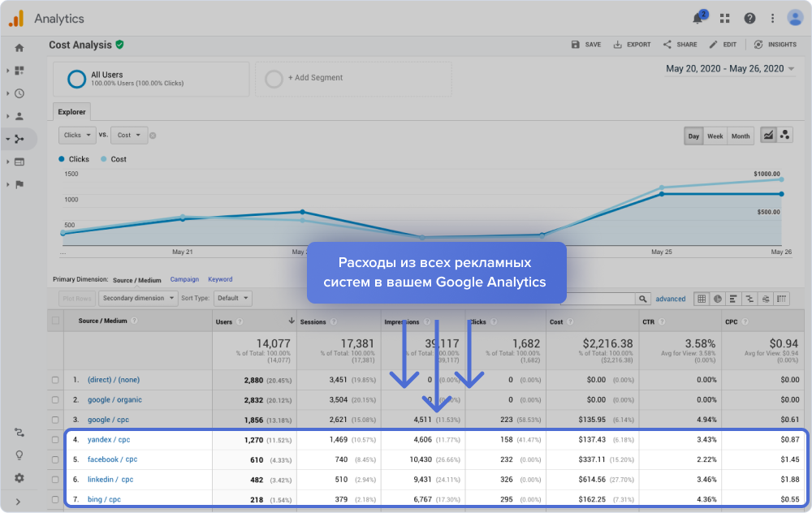Select the term cloud view icon
The width and height of the screenshot is (812, 513).
click(766, 299)
